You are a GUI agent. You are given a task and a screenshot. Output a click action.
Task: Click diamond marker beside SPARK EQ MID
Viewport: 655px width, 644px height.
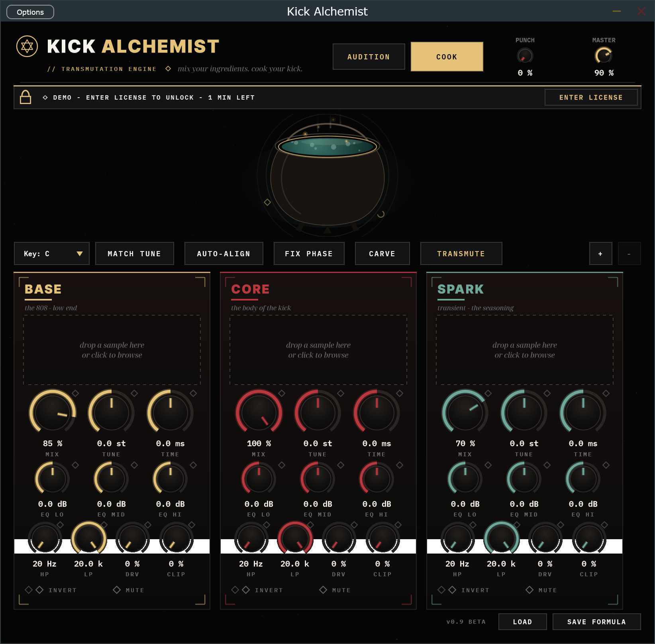tap(547, 465)
